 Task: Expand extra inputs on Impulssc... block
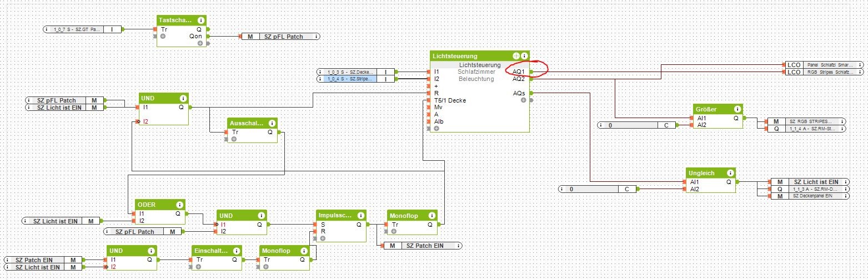tap(324, 238)
